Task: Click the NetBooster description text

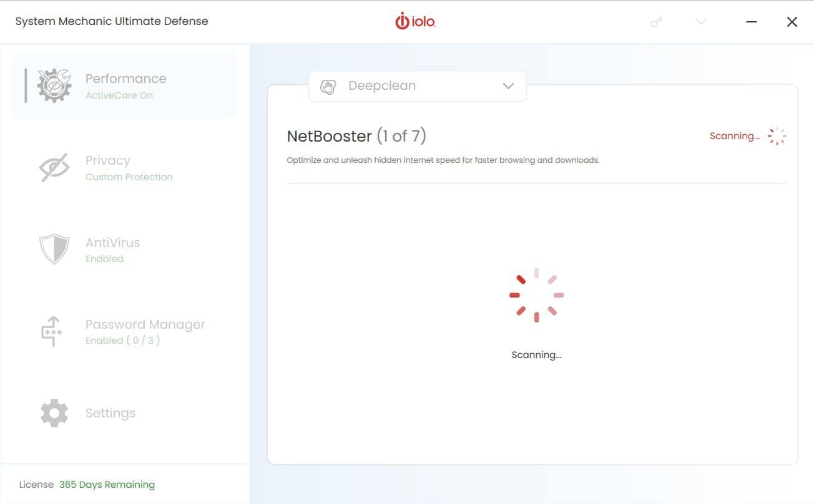Action: [443, 160]
